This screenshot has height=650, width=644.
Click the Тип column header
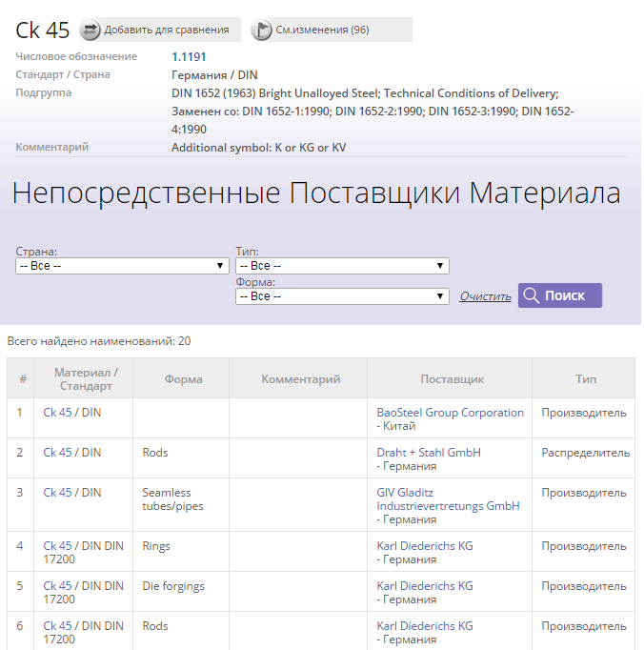tap(583, 379)
